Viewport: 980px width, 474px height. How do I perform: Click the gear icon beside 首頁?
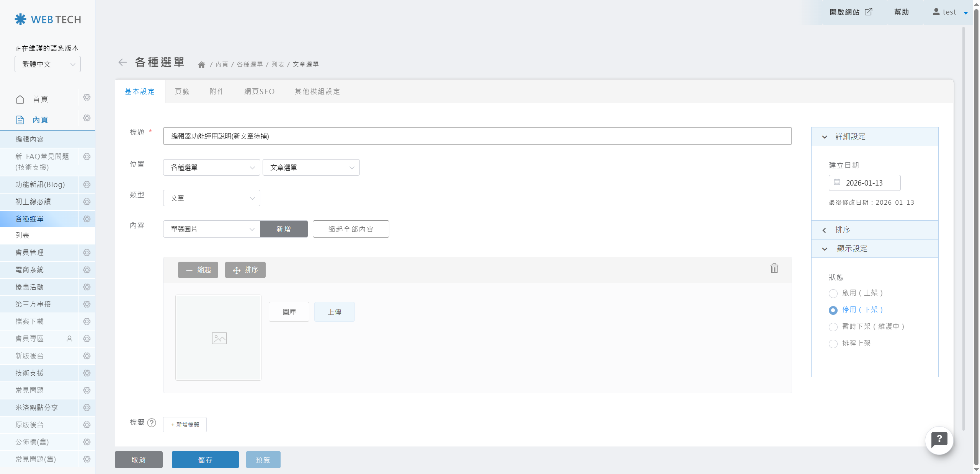coord(87,98)
